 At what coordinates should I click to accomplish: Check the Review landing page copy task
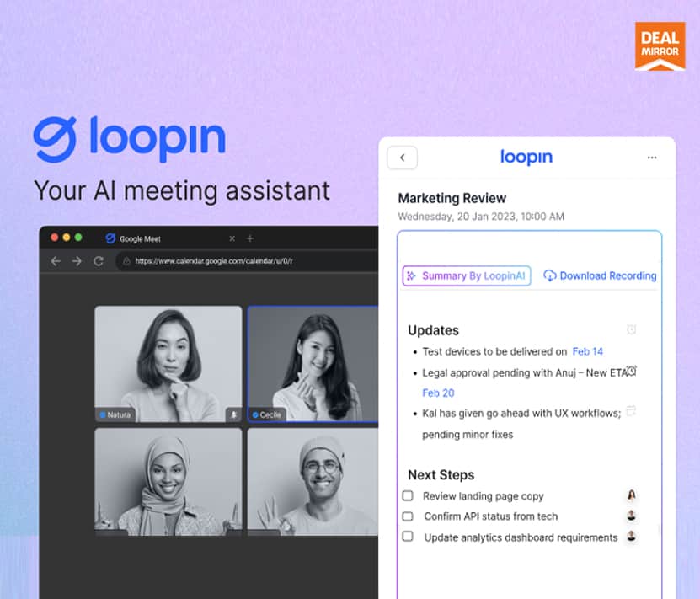click(x=408, y=496)
